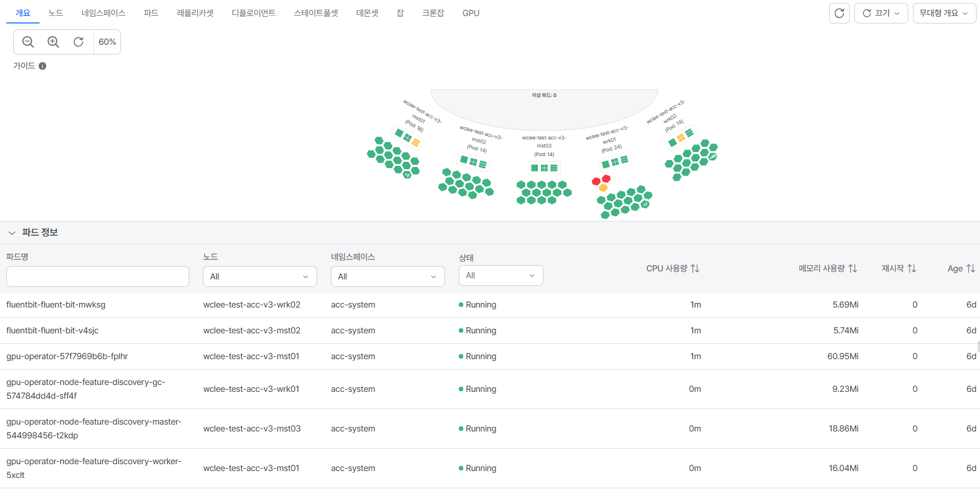The image size is (980, 494).
Task: Switch to the 노드 tab
Action: click(x=56, y=13)
